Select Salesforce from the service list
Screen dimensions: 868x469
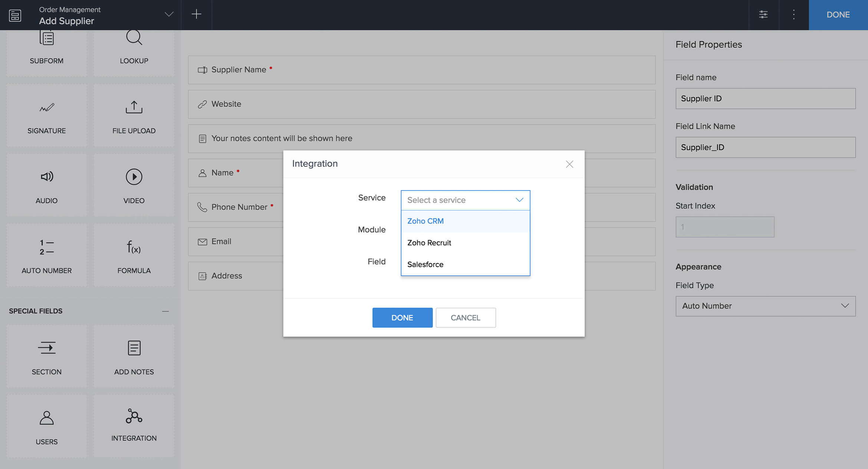tap(425, 264)
